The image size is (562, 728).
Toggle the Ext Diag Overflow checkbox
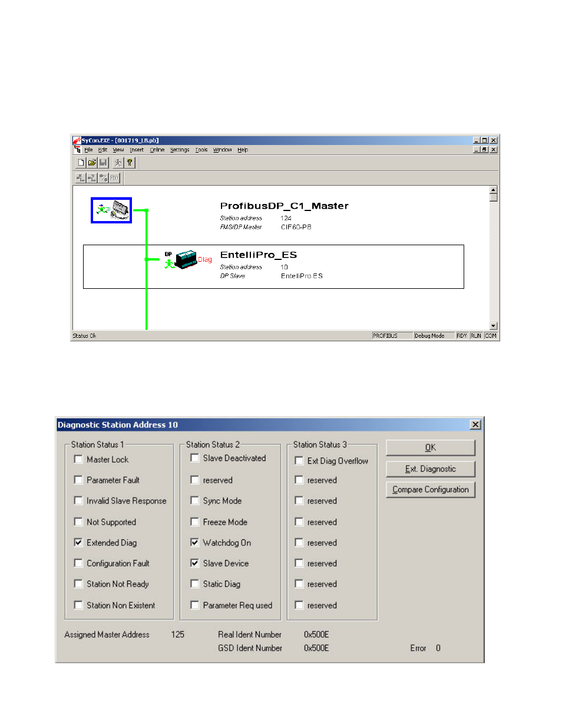[x=299, y=460]
